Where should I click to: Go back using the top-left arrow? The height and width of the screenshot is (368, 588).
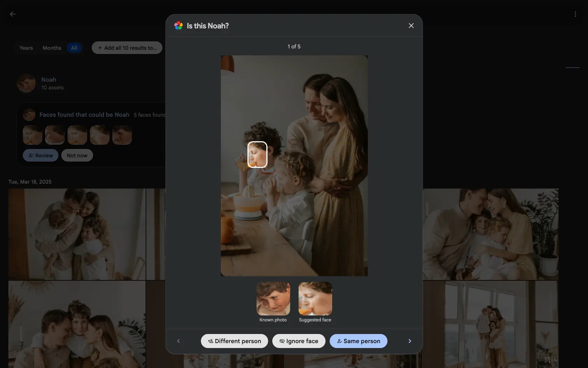pos(13,14)
